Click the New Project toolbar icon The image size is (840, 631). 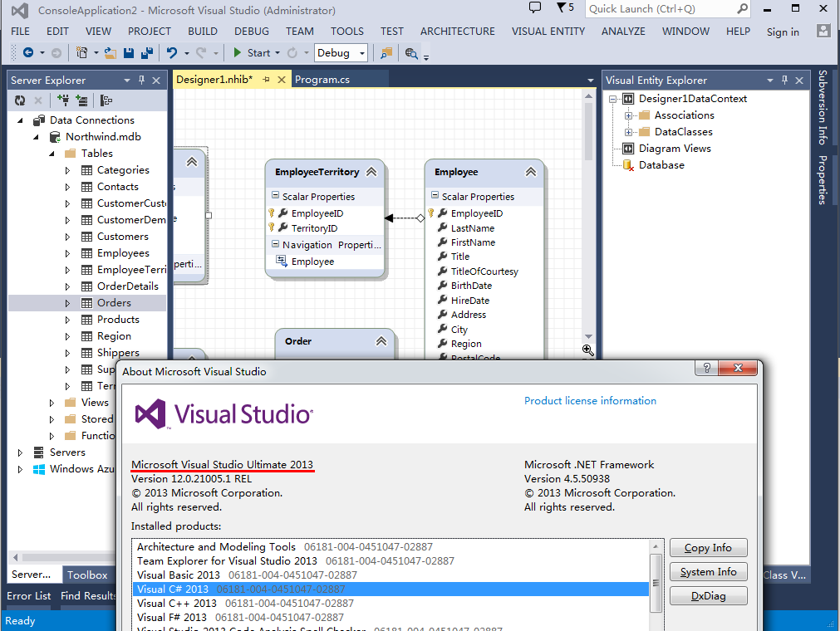point(82,52)
